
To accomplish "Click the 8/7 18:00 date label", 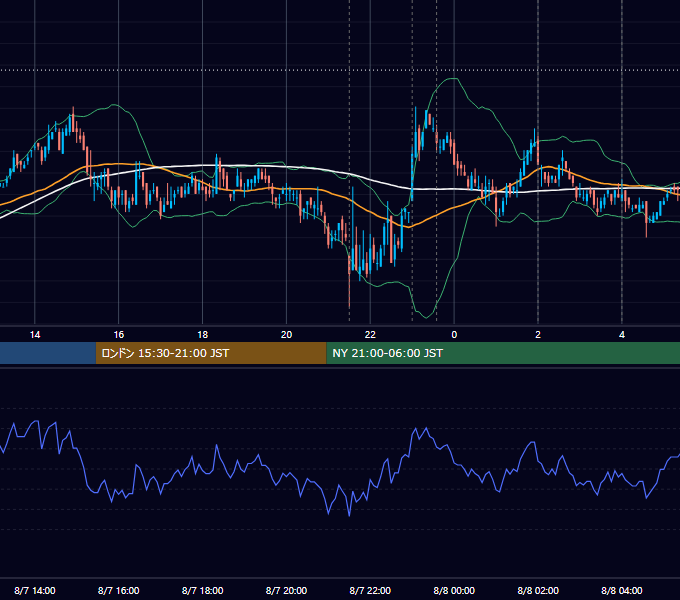I will point(203,590).
